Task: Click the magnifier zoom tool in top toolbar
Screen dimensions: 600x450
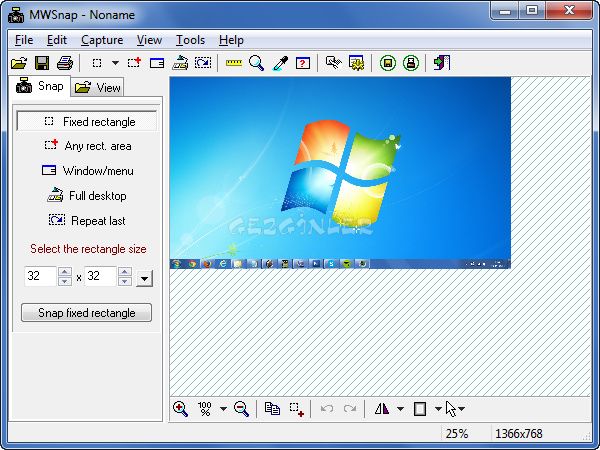Action: tap(257, 63)
